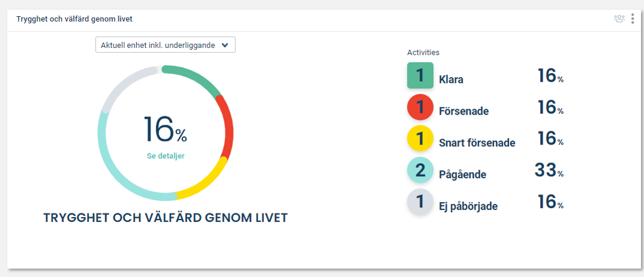Viewport: 644px width, 277px height.
Task: Select the green segment of the donut chart
Action: pos(193,77)
